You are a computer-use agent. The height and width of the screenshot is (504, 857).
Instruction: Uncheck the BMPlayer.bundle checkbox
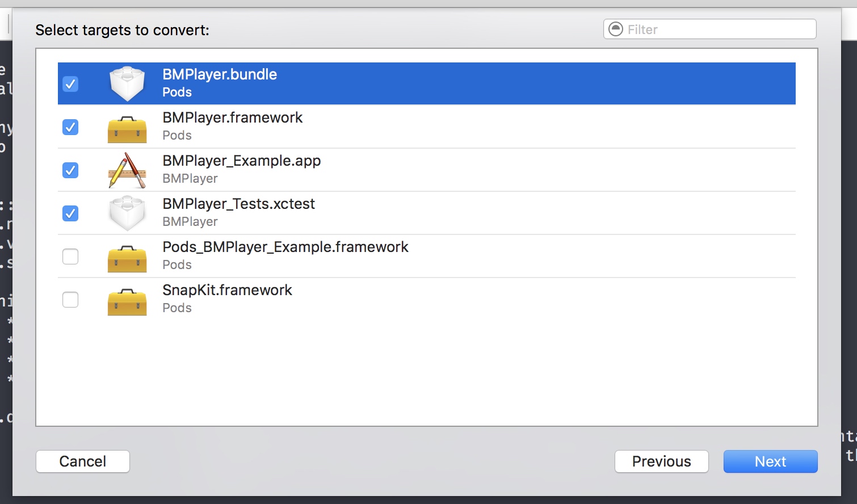70,84
